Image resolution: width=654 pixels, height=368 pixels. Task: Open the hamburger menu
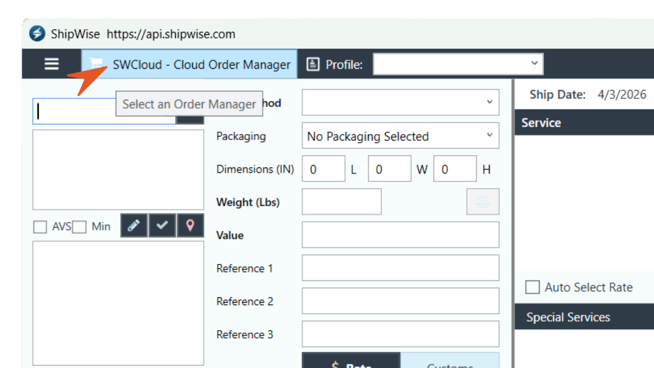[51, 64]
